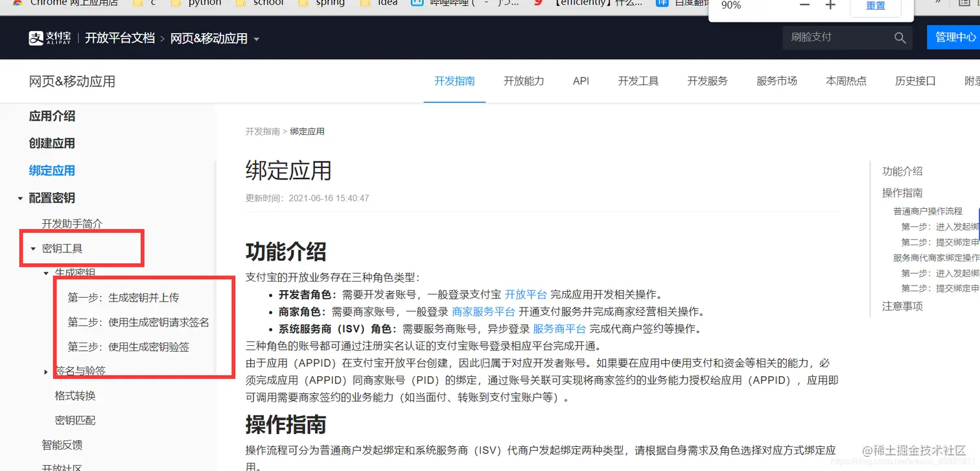This screenshot has height=471, width=980.
Task: Select the 开发指南 tab
Action: coord(454,81)
